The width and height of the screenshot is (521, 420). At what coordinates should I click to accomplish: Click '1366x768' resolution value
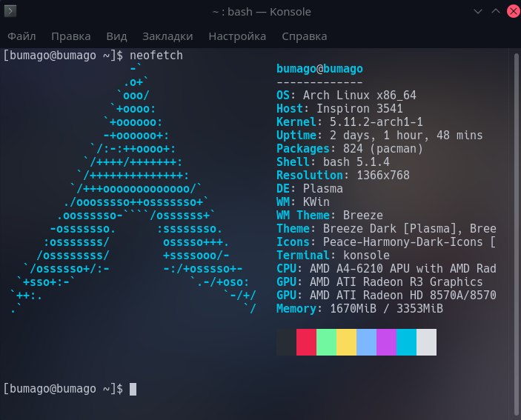(383, 176)
